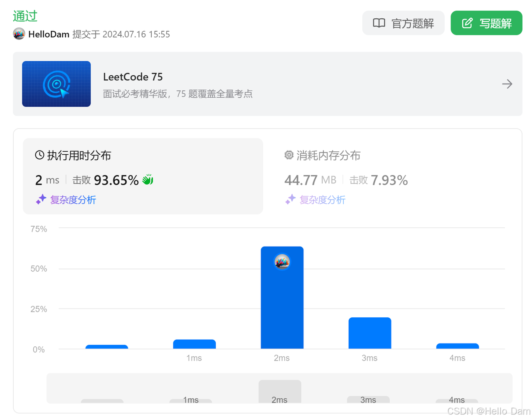Follow the arrow on LeetCode 75 card
This screenshot has width=532, height=420.
[507, 84]
